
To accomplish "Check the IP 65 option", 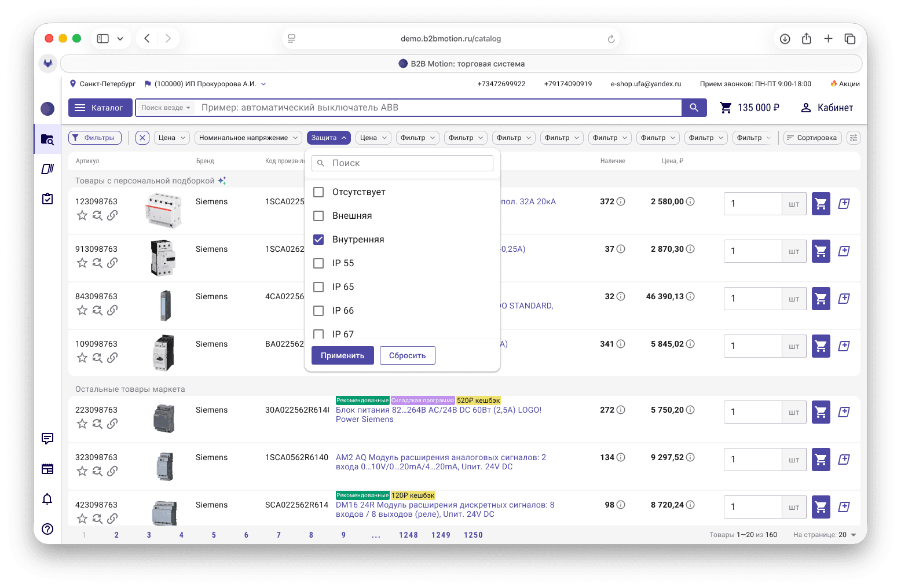I will point(318,287).
